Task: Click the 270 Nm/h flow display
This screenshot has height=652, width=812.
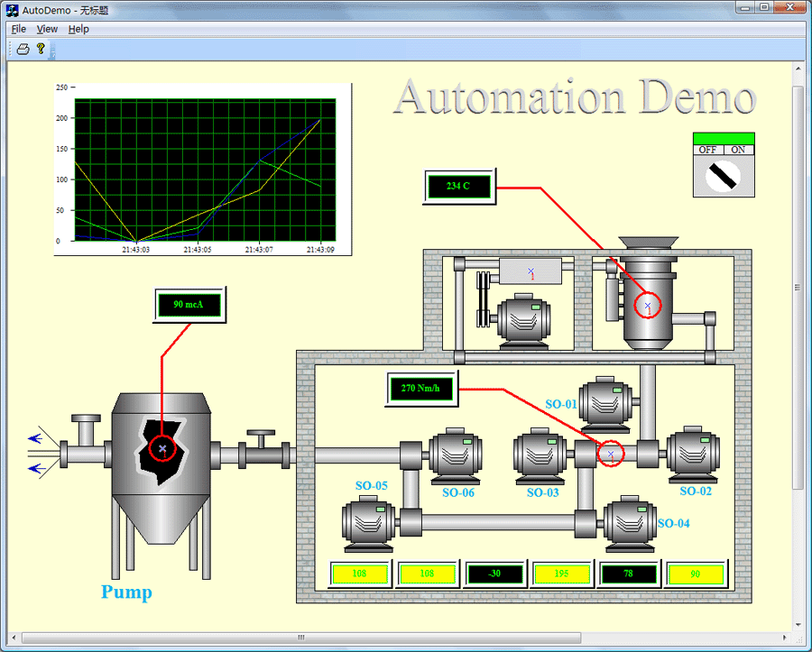Action: click(421, 389)
